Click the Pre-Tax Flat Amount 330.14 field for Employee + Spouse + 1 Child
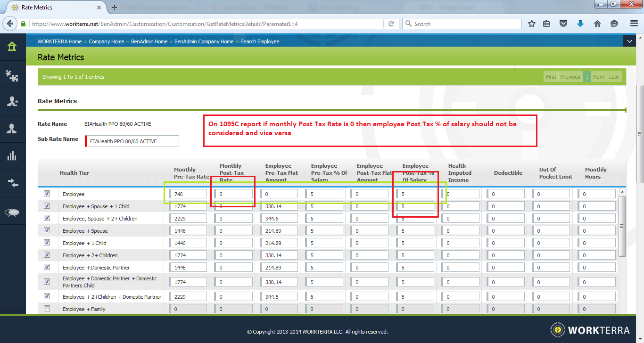The width and height of the screenshot is (644, 343). tap(279, 206)
